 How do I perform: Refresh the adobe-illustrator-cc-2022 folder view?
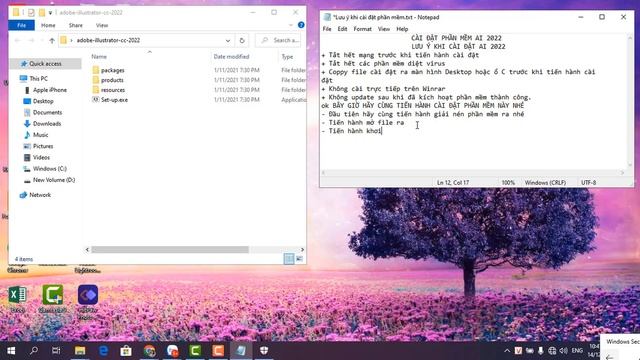(x=242, y=40)
